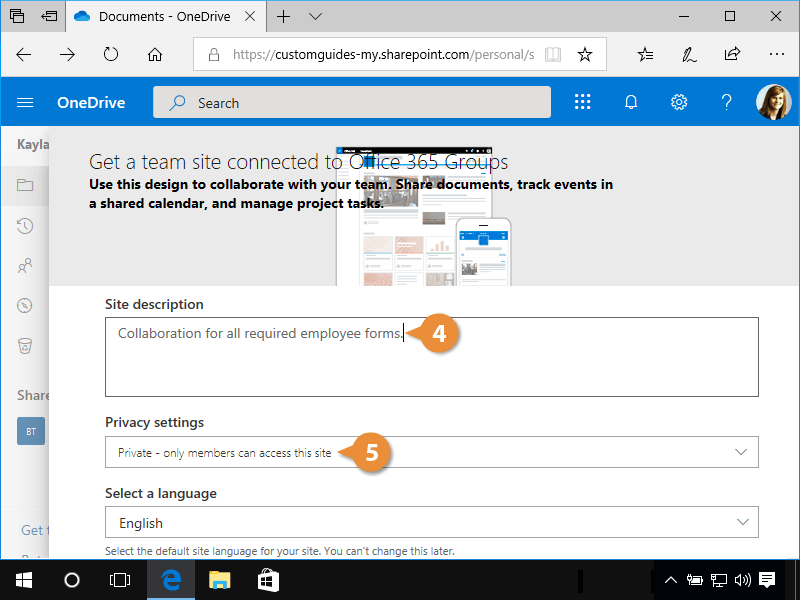This screenshot has width=800, height=600.
Task: Open the notifications bell
Action: [631, 102]
